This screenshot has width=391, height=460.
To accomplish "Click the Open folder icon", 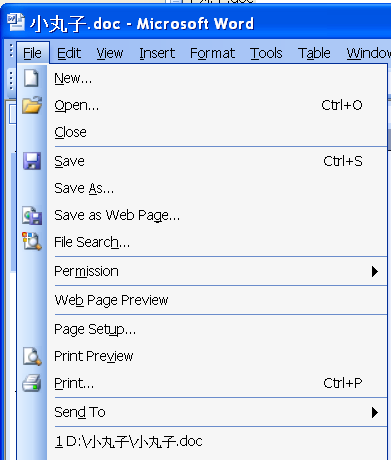I will [x=32, y=105].
